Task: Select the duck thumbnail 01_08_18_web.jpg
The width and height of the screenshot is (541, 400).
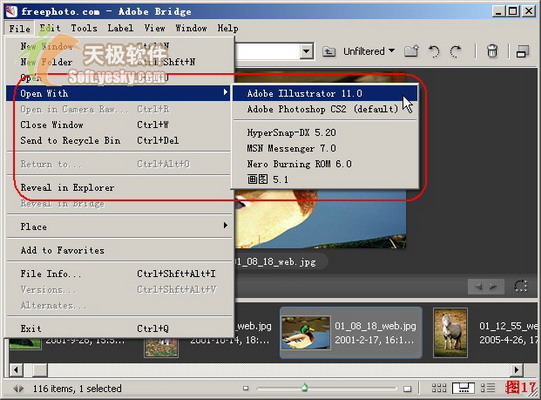Action: pyautogui.click(x=351, y=333)
